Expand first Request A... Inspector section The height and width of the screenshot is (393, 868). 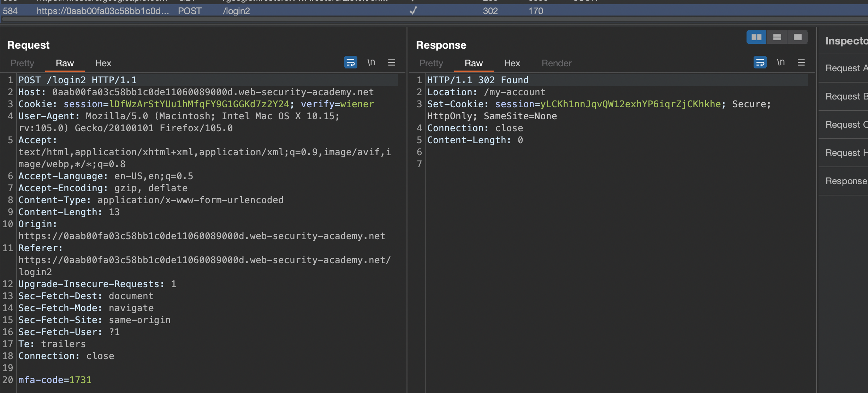point(843,68)
